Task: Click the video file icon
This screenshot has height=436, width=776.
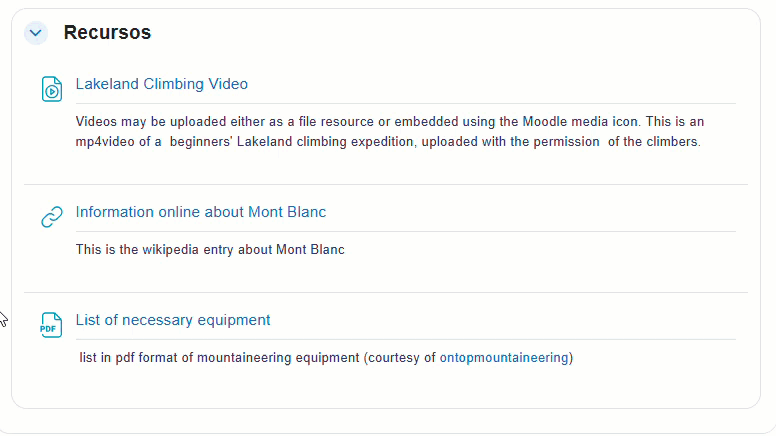Action: 51,89
